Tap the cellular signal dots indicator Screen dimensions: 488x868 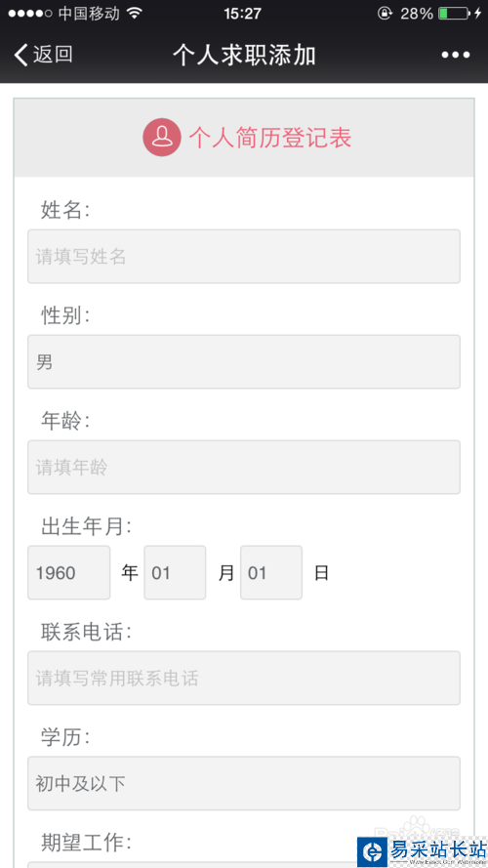(x=30, y=14)
